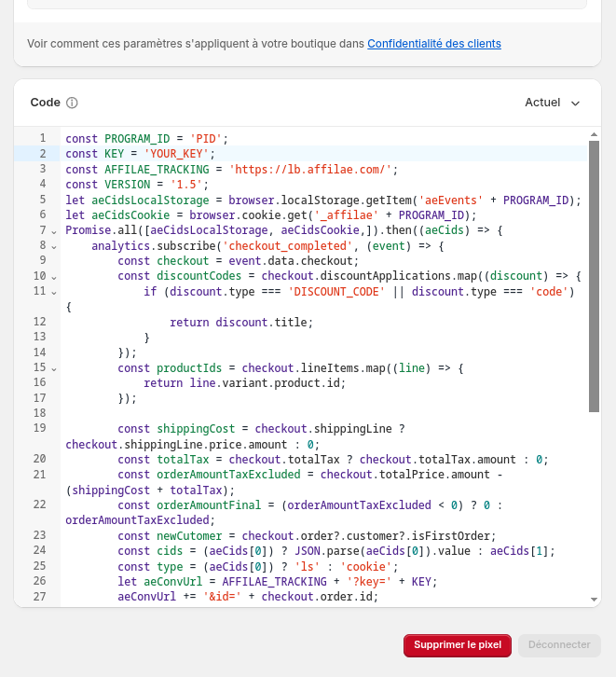Click the 'ls' string on line 25
The height and width of the screenshot is (677, 616).
[x=308, y=566]
